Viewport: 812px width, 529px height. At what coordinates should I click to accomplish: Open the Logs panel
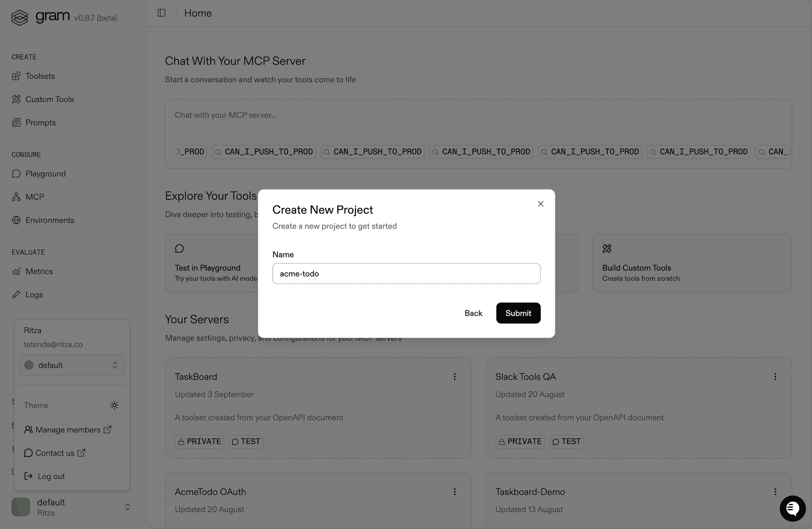[x=34, y=295]
